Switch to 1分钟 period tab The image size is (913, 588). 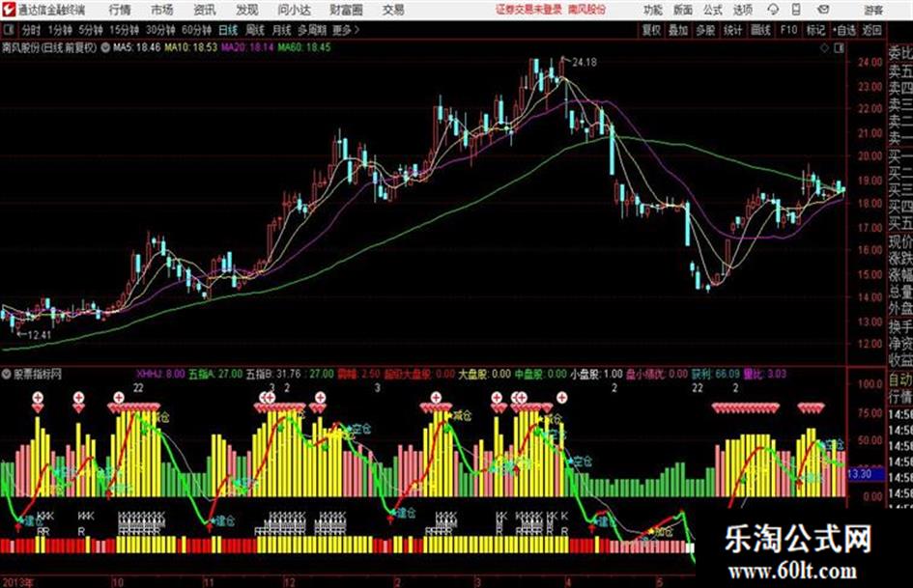point(60,30)
